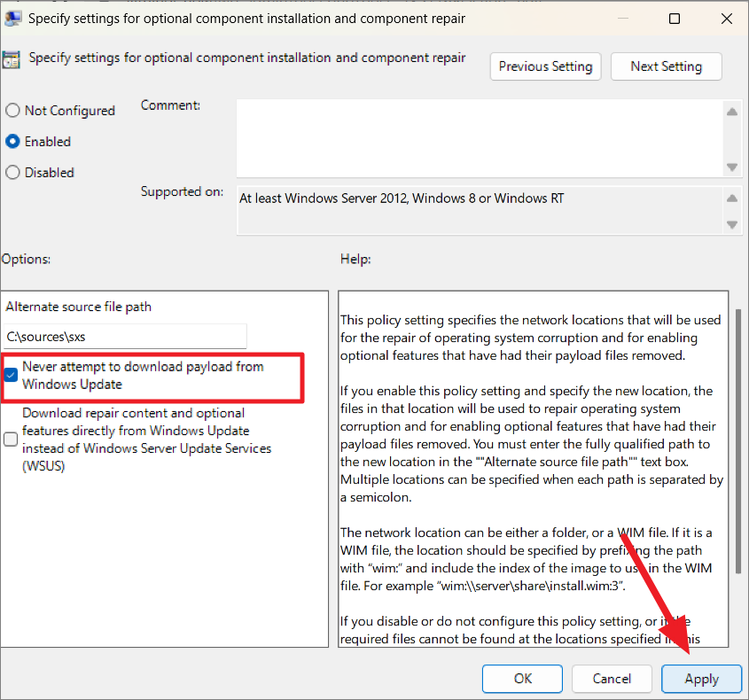Click the Previous Setting button

(x=545, y=66)
